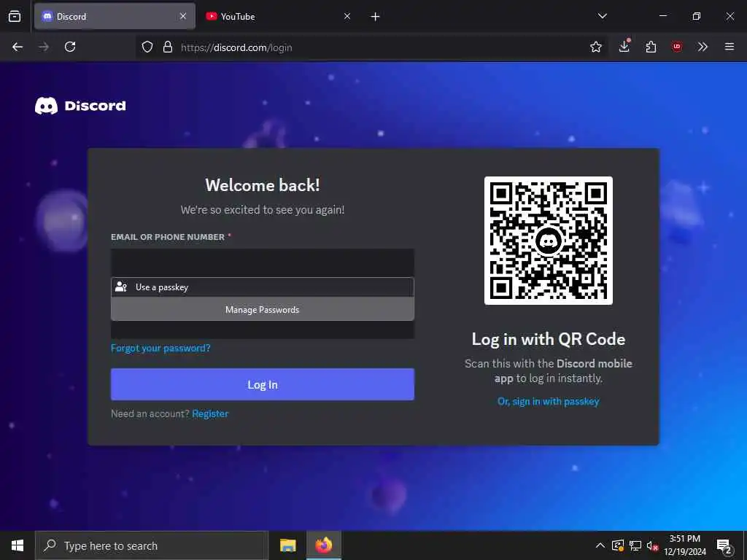Click Firefox icon in taskbar
747x560 pixels.
tap(323, 545)
